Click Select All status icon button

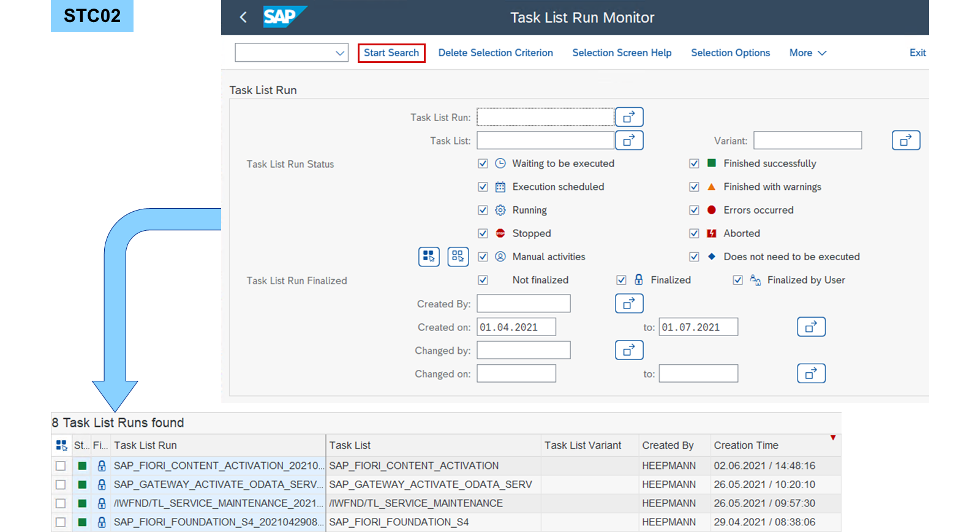429,257
